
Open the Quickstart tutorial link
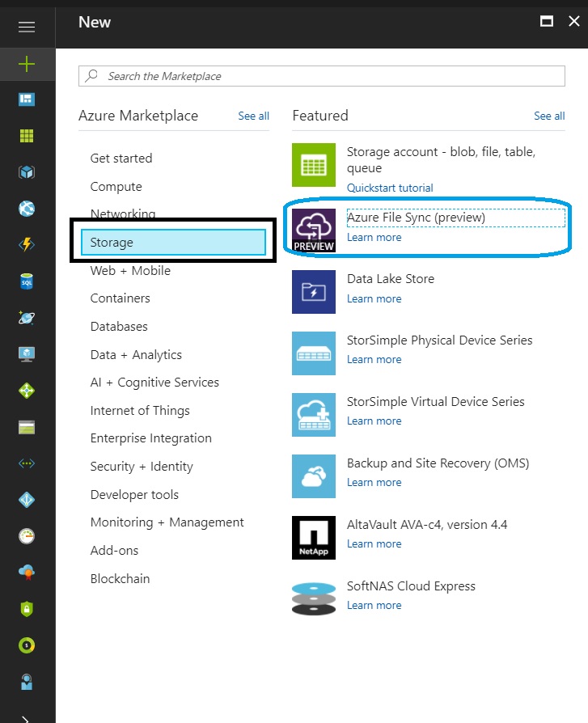coord(390,188)
